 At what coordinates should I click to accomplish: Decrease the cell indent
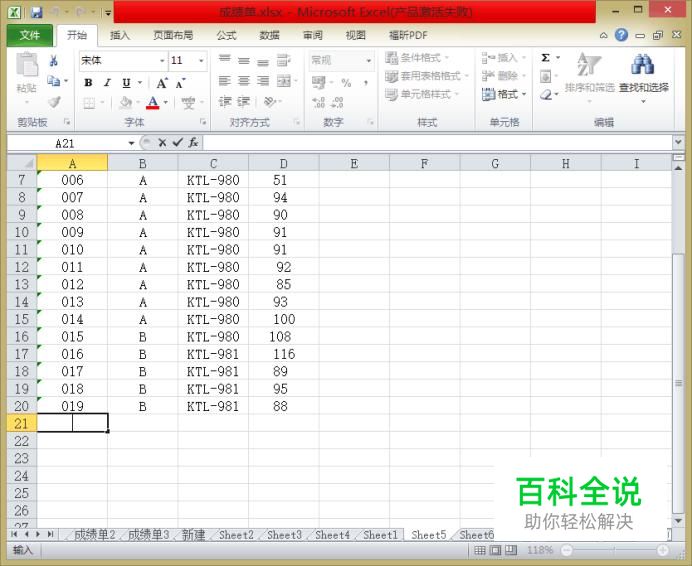pyautogui.click(x=225, y=102)
